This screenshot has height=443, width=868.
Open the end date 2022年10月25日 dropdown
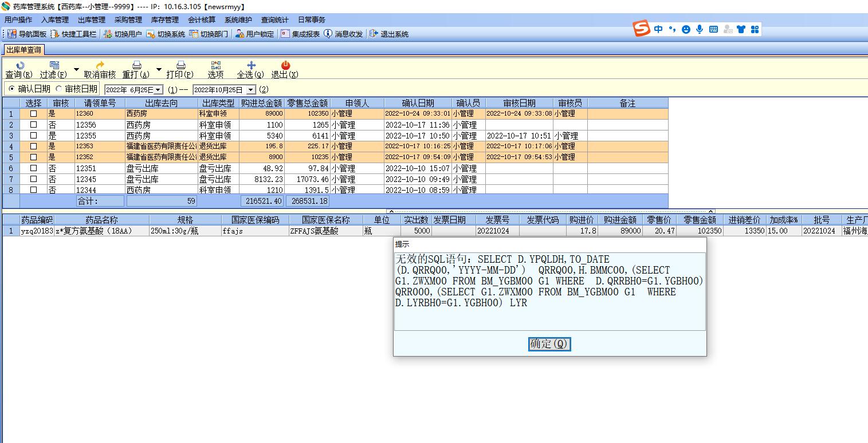click(x=251, y=90)
